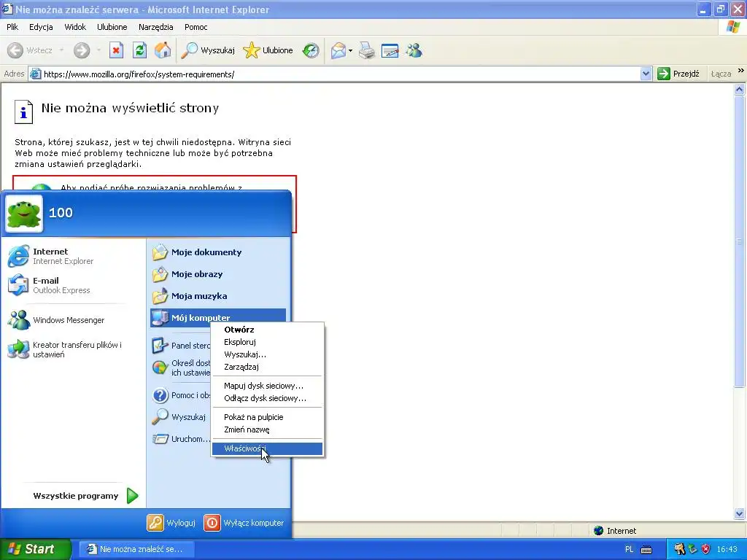Open Moja muzyka folder
This screenshot has width=747, height=560.
pos(218,296)
